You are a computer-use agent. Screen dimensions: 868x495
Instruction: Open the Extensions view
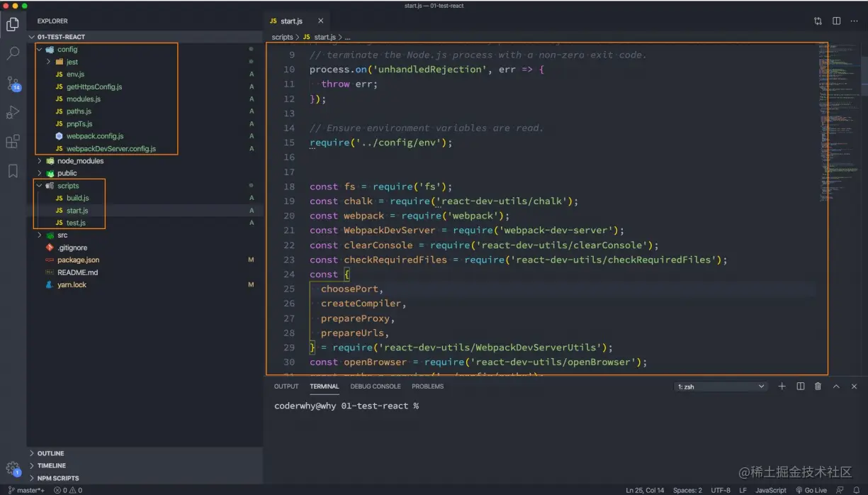click(x=13, y=142)
